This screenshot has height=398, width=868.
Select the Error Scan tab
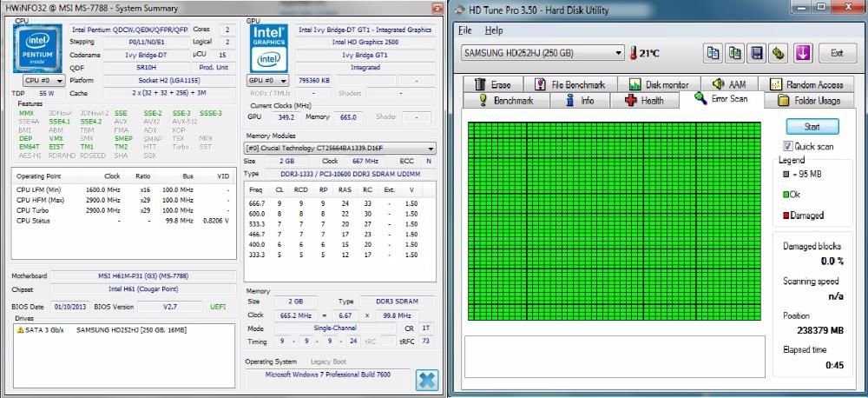pos(721,99)
